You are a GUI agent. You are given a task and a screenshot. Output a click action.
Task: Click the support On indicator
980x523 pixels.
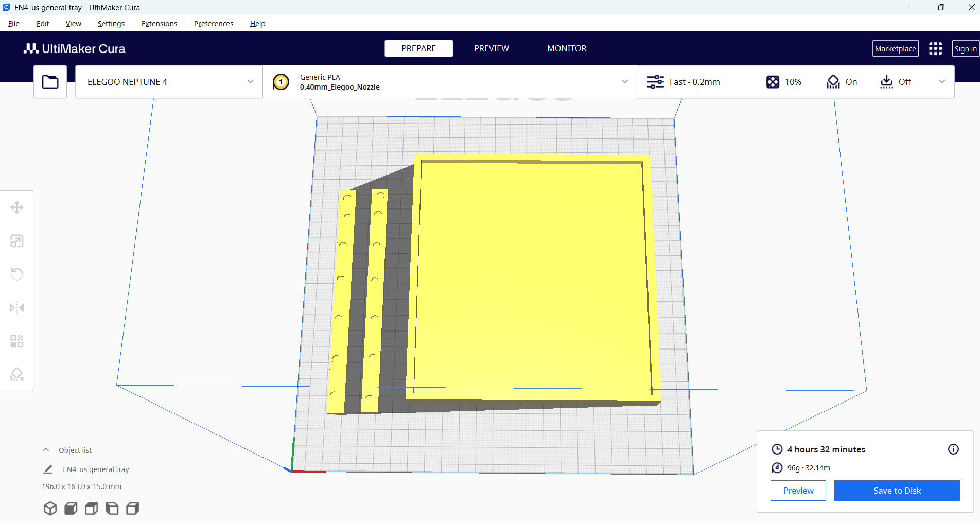(842, 82)
